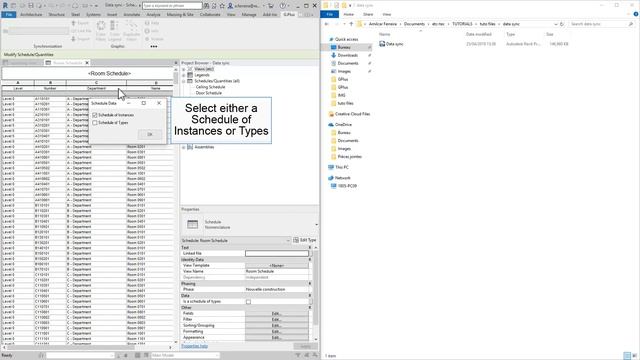Image resolution: width=640 pixels, height=360 pixels.
Task: Click the signed-in user account icon
Action: (230, 6)
